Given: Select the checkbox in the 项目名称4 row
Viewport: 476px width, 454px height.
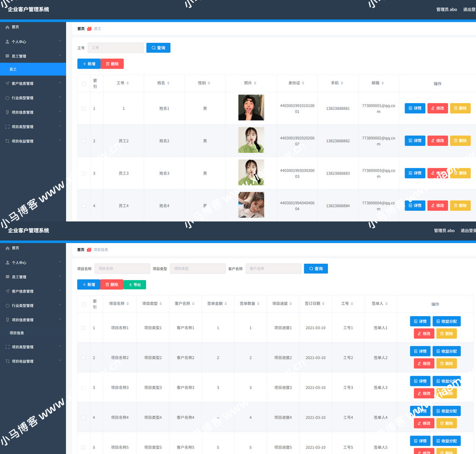Looking at the screenshot, I should point(84,418).
